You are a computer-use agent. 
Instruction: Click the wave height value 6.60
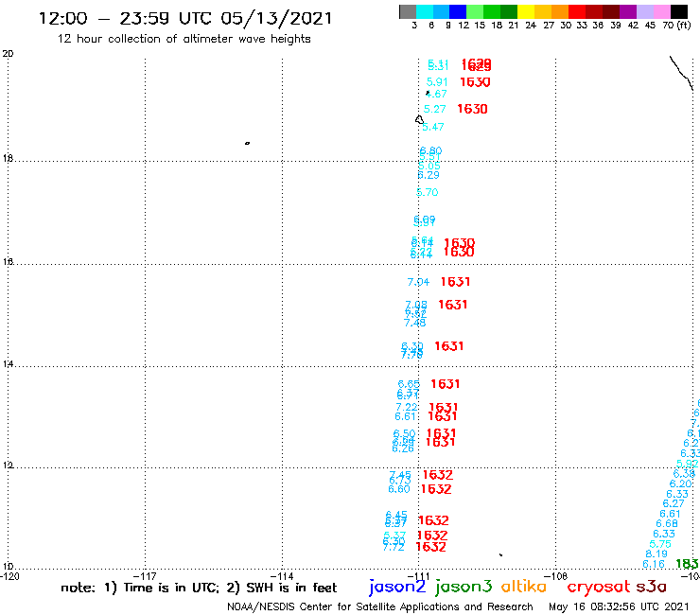pos(399,489)
